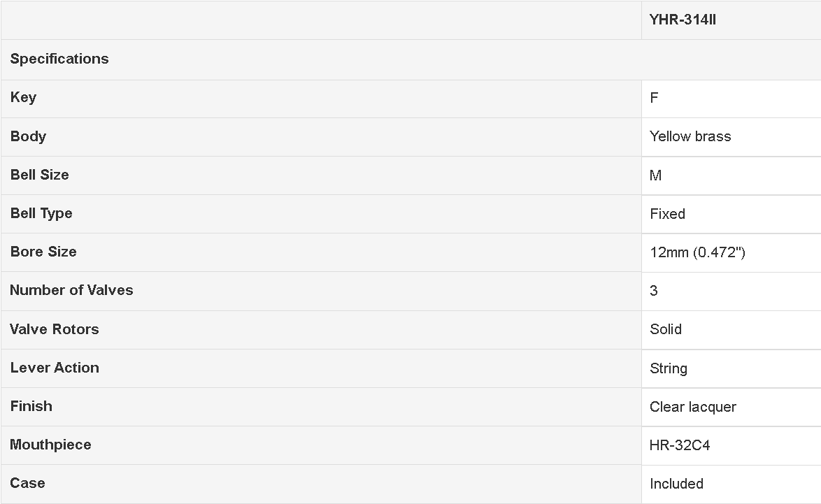This screenshot has width=821, height=504.
Task: Click the Lever Action label
Action: 55,368
